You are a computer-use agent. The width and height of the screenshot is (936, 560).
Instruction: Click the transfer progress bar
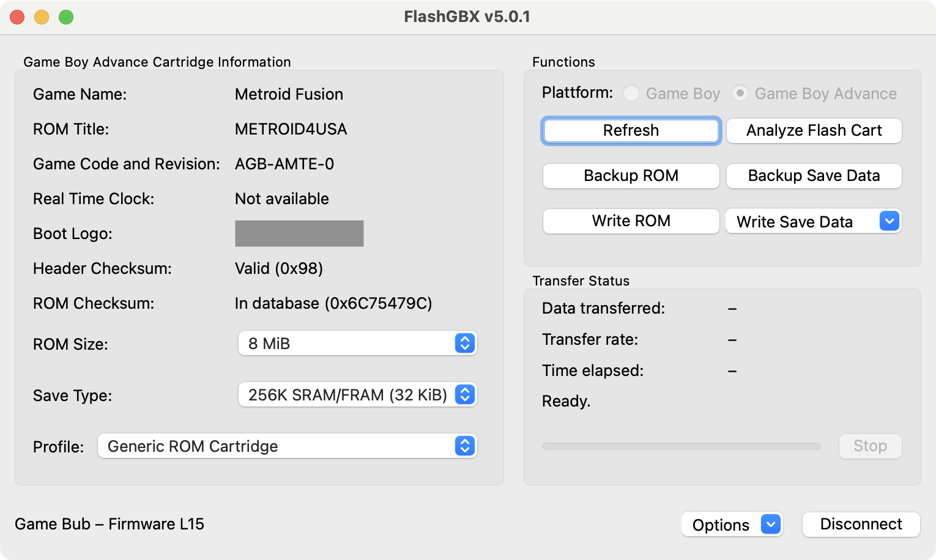(x=682, y=446)
